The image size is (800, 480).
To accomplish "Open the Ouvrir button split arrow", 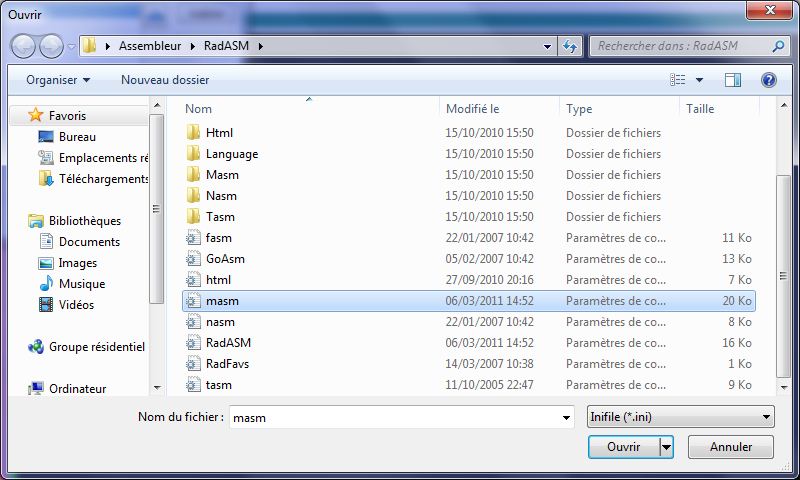I will point(666,447).
